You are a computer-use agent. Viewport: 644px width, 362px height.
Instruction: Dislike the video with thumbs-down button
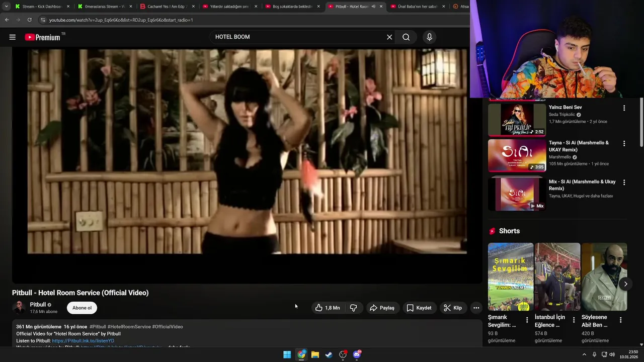(354, 308)
